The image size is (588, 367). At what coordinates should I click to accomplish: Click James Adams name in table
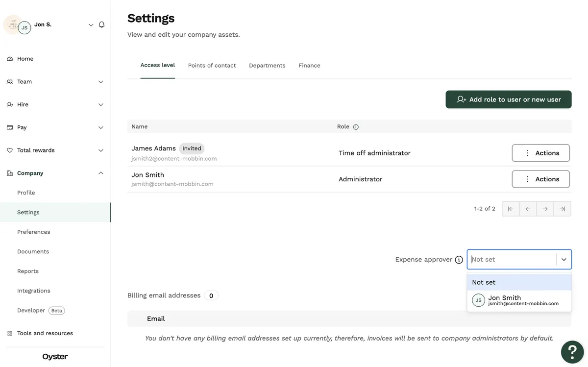[x=153, y=148]
